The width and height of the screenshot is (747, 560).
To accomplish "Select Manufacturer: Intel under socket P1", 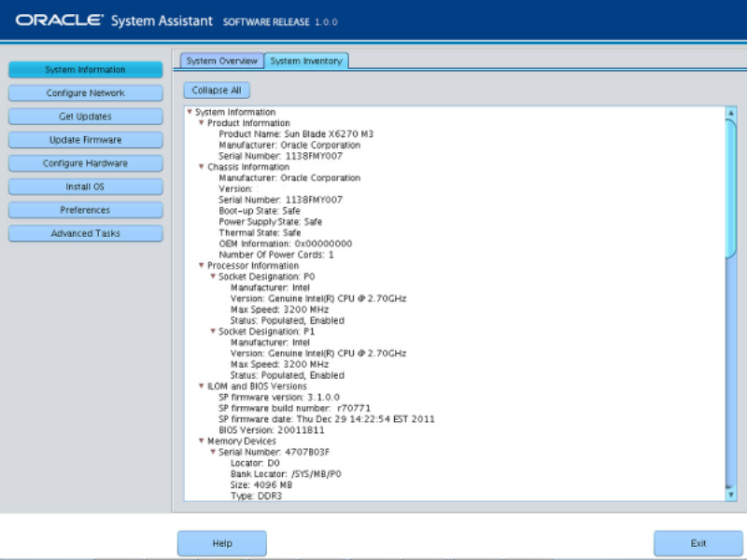I will [270, 342].
